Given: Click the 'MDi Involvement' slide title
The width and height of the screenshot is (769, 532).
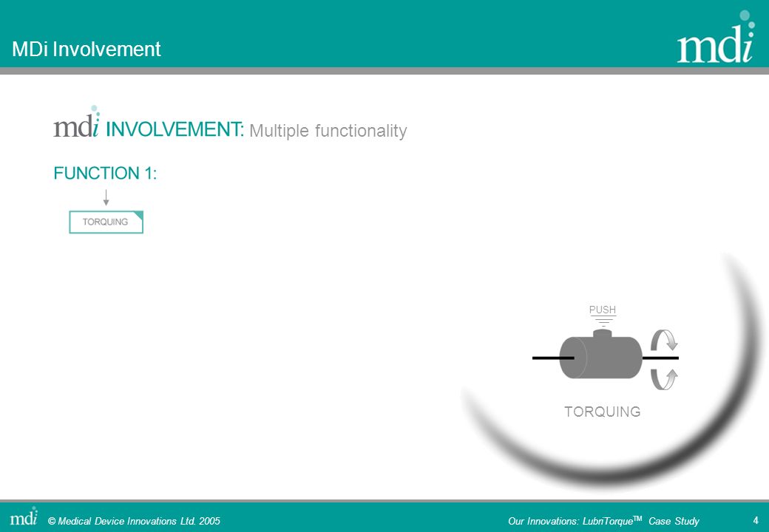Looking at the screenshot, I should click(87, 49).
